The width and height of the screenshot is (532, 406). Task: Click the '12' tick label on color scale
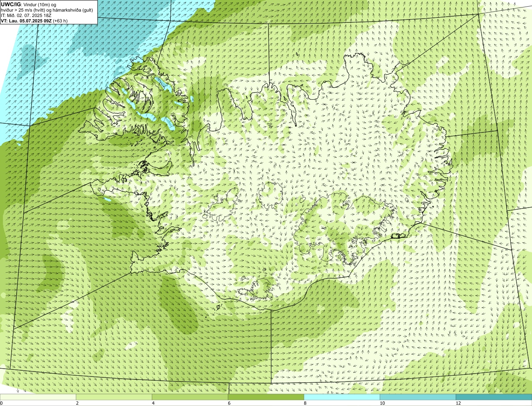(x=458, y=403)
